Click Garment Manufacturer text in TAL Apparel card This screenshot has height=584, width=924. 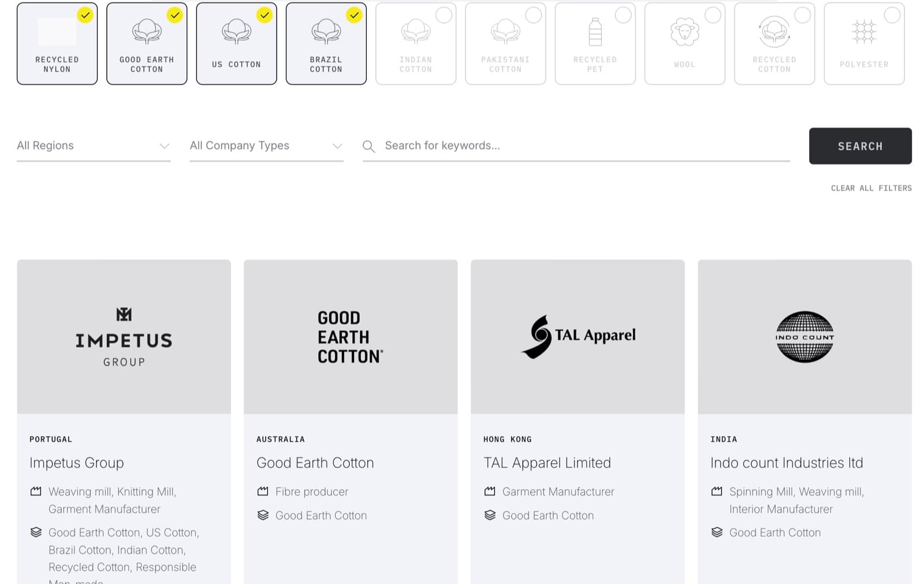558,492
